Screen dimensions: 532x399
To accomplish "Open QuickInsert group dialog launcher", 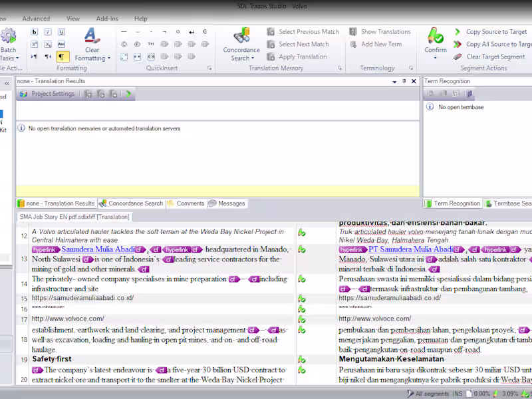I will point(209,68).
